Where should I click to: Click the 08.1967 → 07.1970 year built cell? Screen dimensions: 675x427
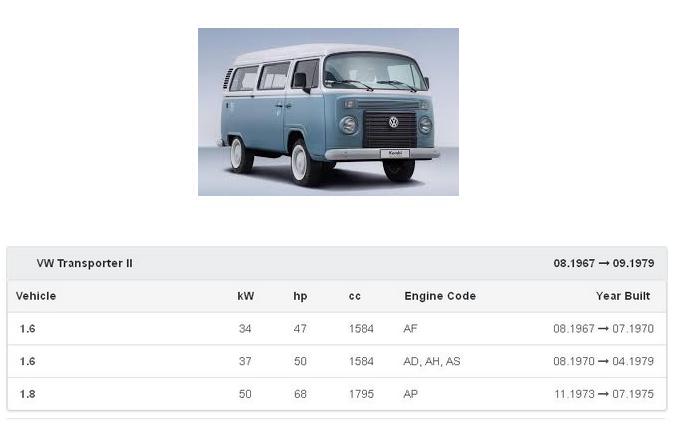point(603,329)
